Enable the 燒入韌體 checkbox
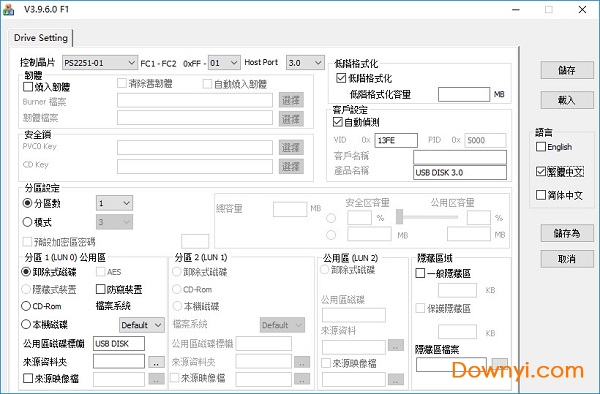This screenshot has width=600, height=394. tap(28, 87)
